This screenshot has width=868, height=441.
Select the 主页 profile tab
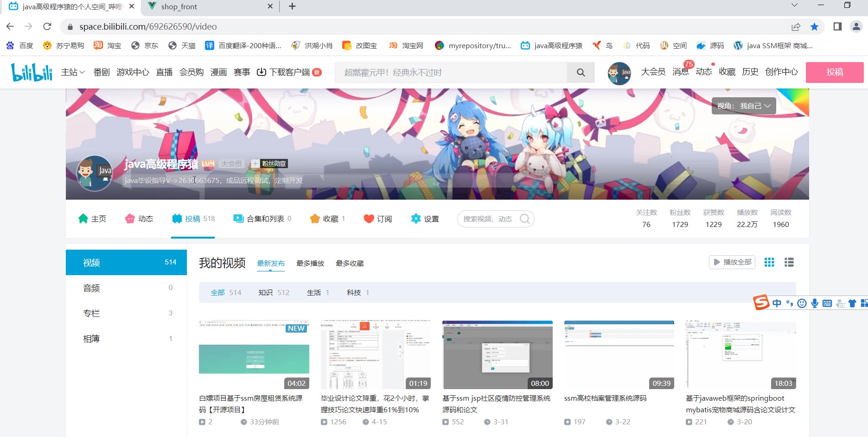coord(92,219)
